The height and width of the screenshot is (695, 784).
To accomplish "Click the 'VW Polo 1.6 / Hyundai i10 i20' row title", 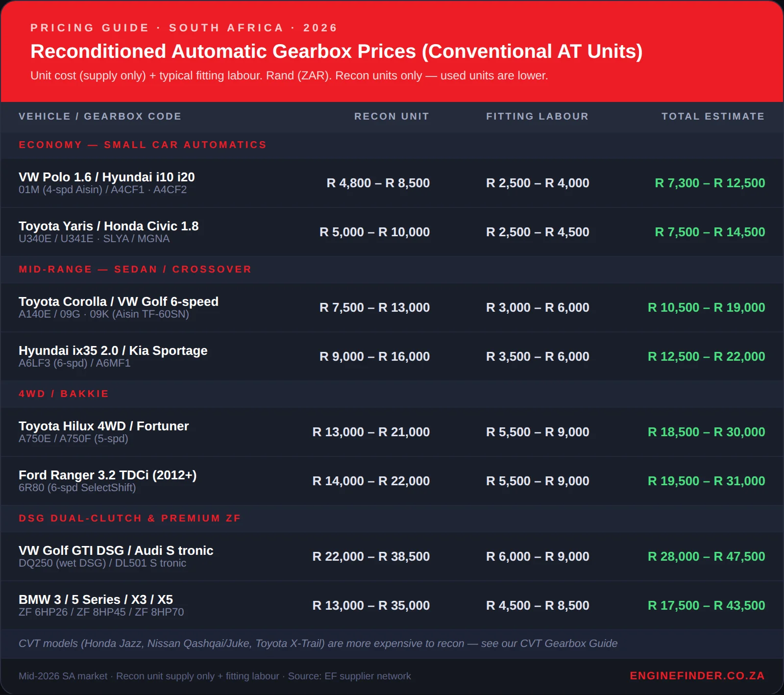I will pyautogui.click(x=107, y=177).
